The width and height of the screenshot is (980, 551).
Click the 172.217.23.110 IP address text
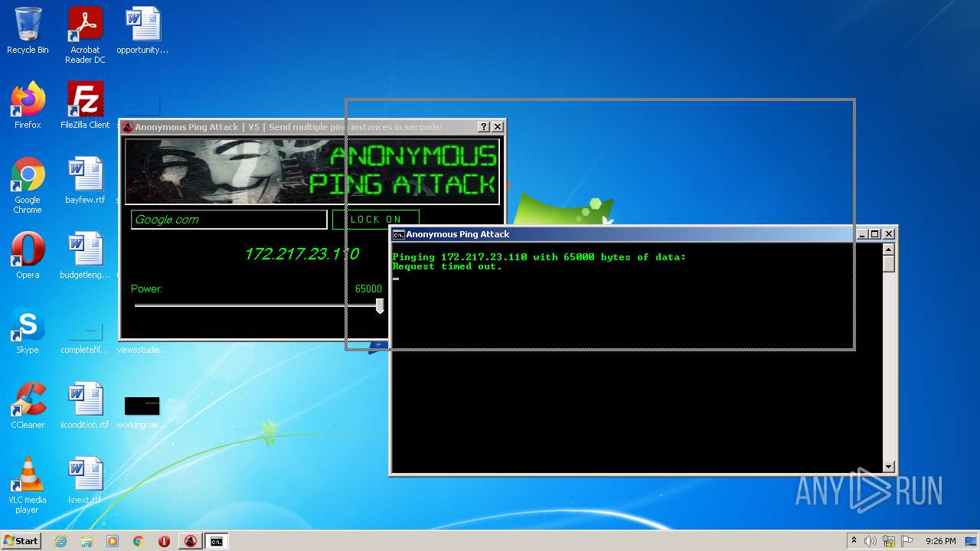[x=302, y=254]
